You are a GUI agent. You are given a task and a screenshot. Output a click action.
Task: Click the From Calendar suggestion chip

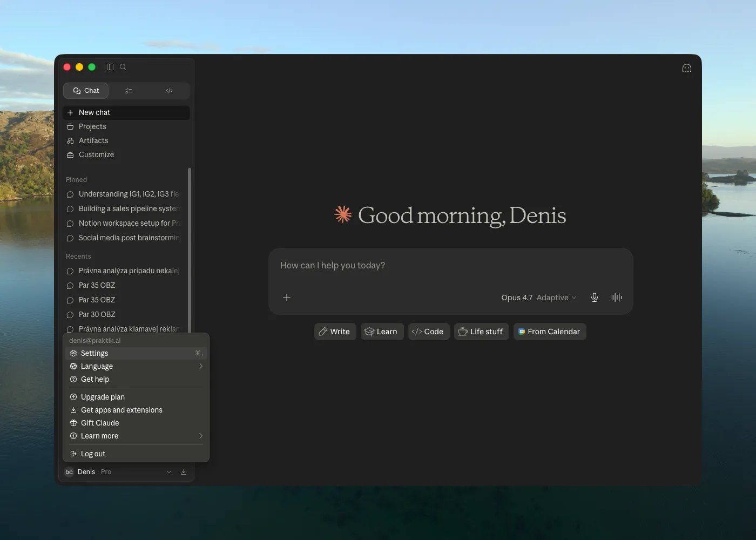tap(550, 332)
